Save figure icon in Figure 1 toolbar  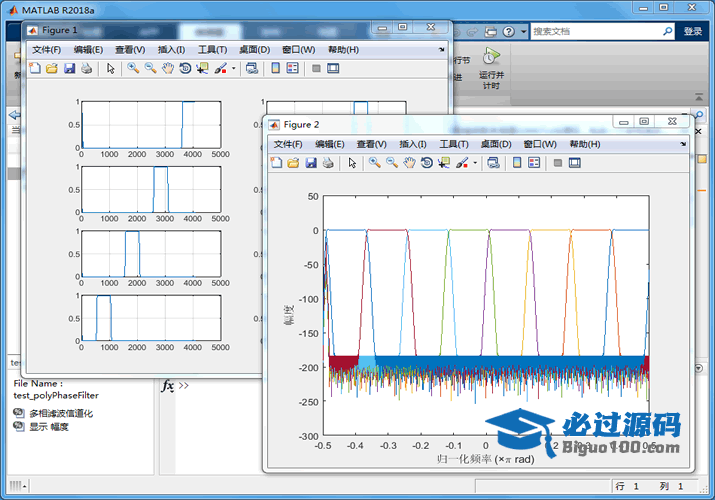tap(69, 68)
